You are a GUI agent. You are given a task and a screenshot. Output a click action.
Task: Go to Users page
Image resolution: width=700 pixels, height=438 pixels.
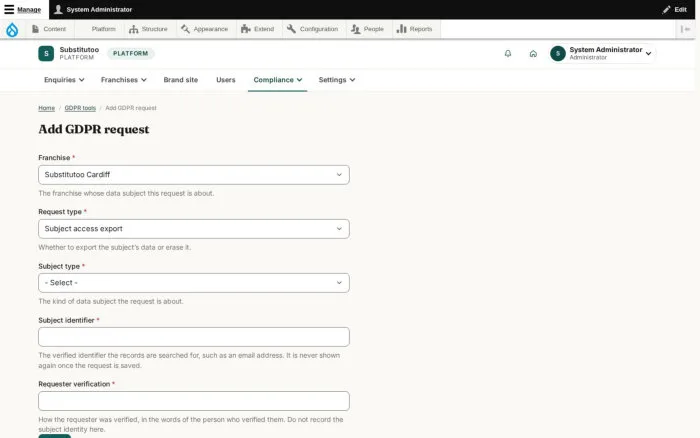pos(225,80)
